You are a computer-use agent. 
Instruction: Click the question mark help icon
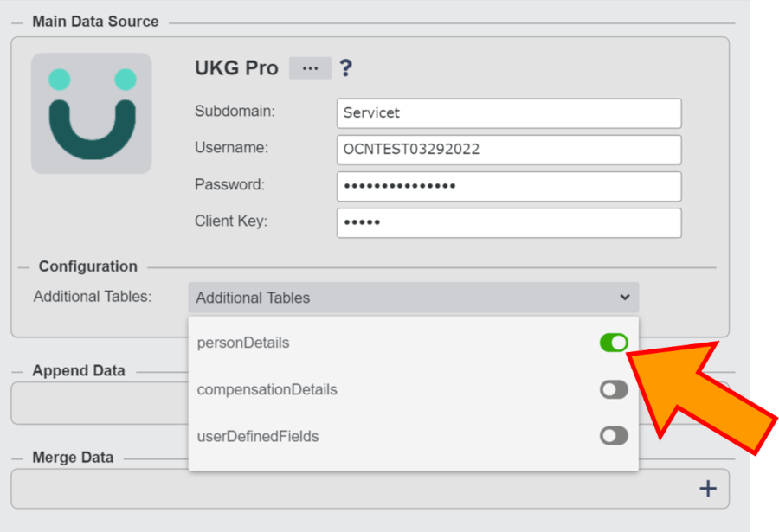(x=345, y=67)
